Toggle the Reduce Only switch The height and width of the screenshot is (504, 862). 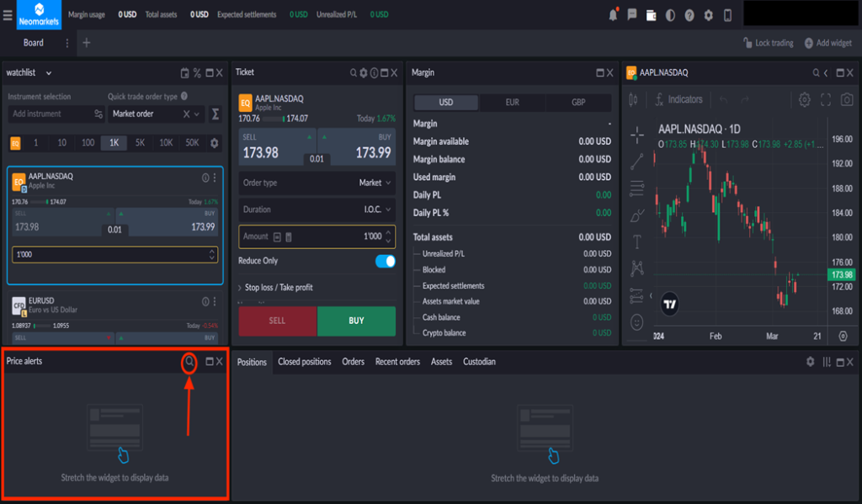tap(385, 261)
